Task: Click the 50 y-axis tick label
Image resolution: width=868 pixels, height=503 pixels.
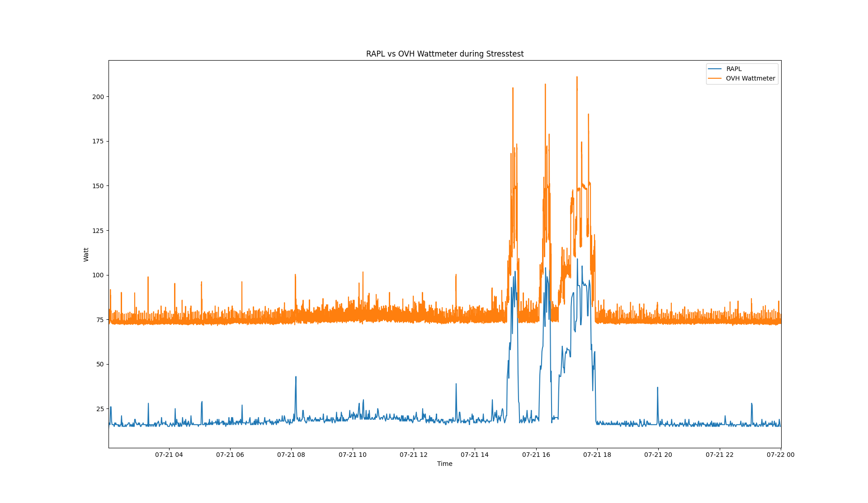Action: tap(99, 364)
